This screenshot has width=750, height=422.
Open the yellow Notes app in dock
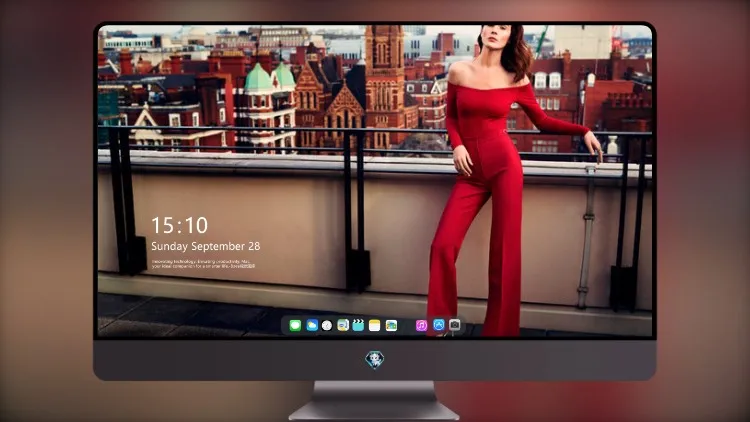(x=375, y=325)
